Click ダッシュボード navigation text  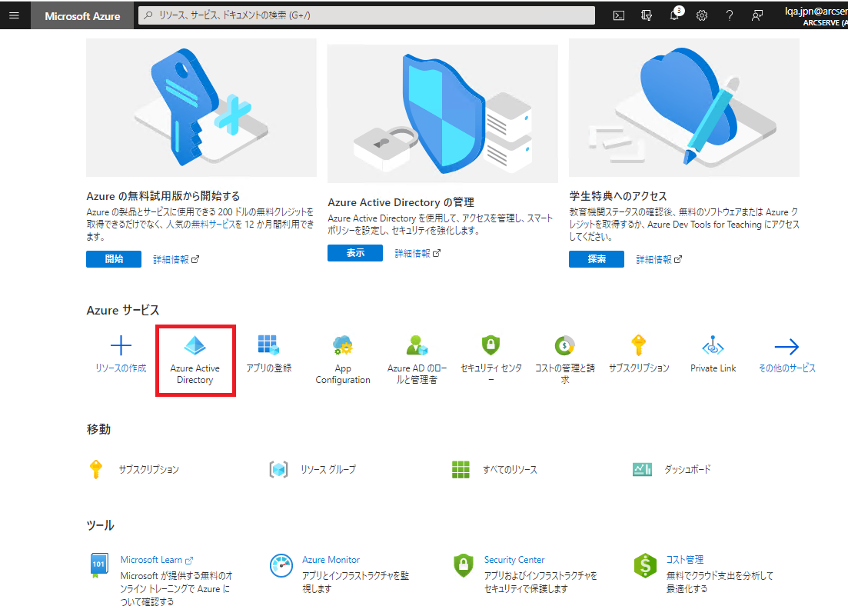687,469
